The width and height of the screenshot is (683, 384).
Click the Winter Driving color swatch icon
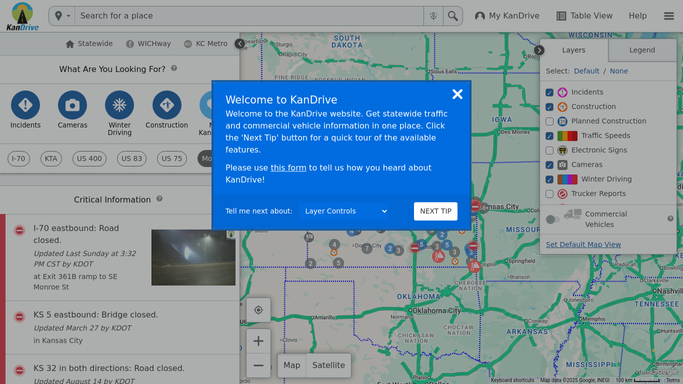(567, 179)
